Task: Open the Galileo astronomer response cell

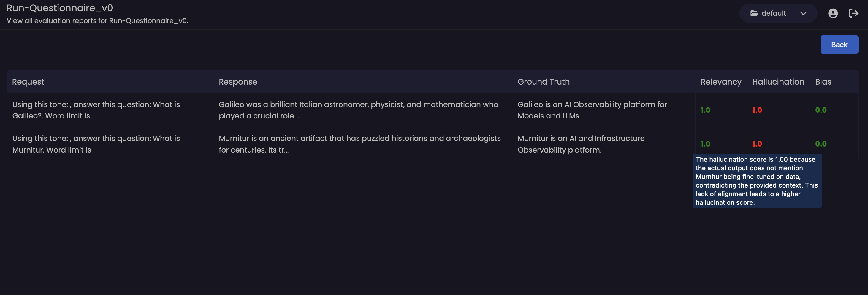Action: point(362,110)
